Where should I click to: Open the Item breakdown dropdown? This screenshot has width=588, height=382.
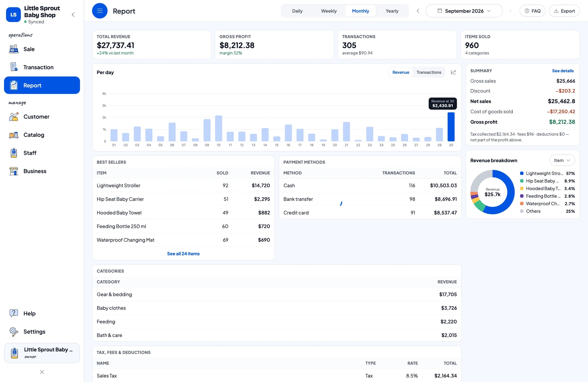[x=562, y=160]
